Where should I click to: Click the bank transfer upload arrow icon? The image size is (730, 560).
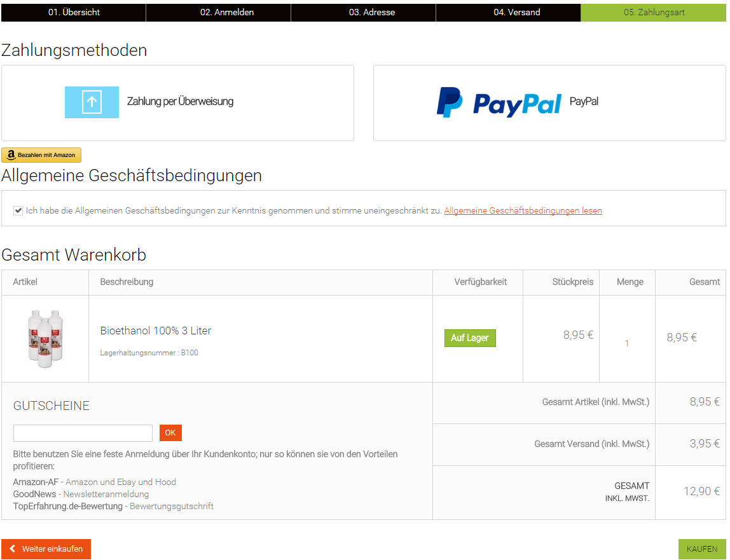coord(92,102)
